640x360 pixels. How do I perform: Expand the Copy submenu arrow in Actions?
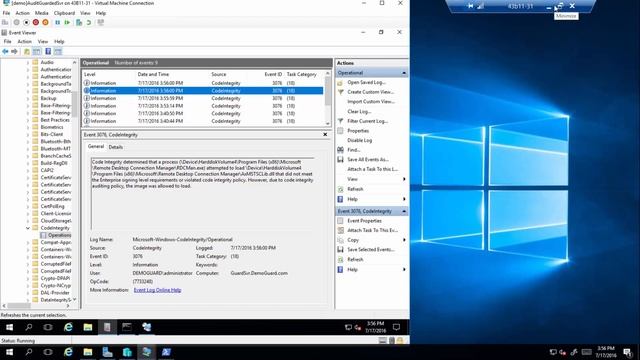(404, 240)
